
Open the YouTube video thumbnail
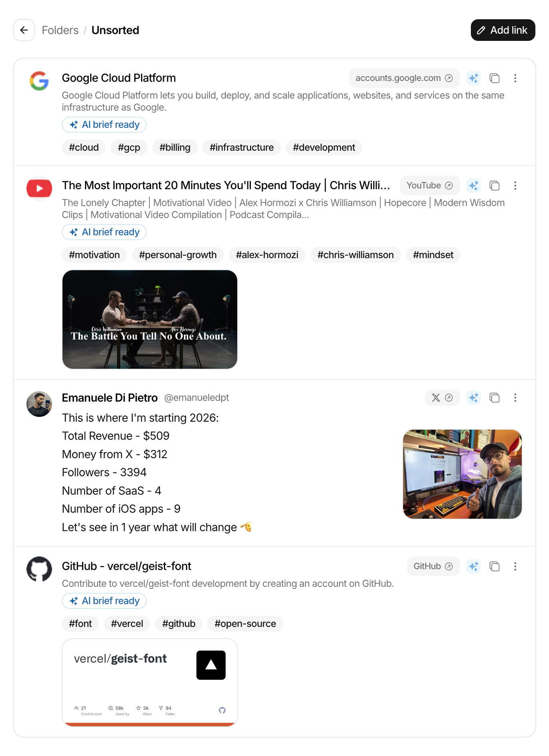click(150, 319)
